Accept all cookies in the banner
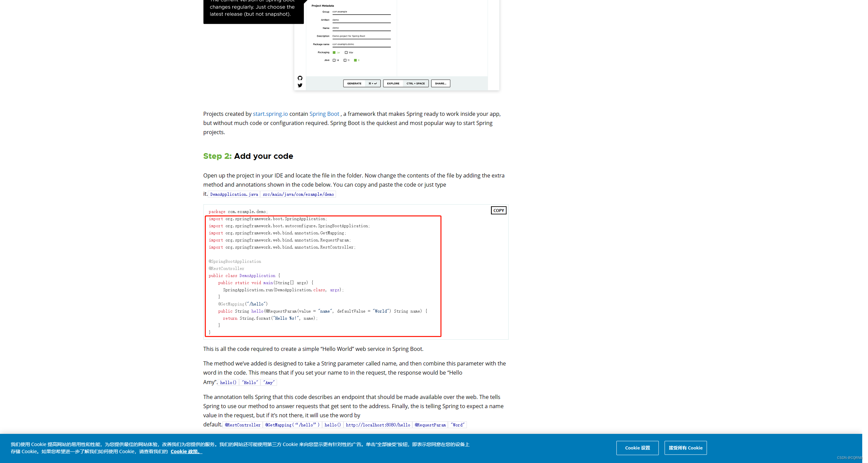Viewport: 868px width, 463px height. click(686, 448)
